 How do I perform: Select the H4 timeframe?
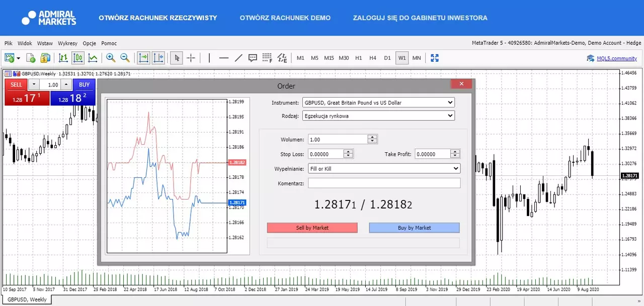click(373, 58)
